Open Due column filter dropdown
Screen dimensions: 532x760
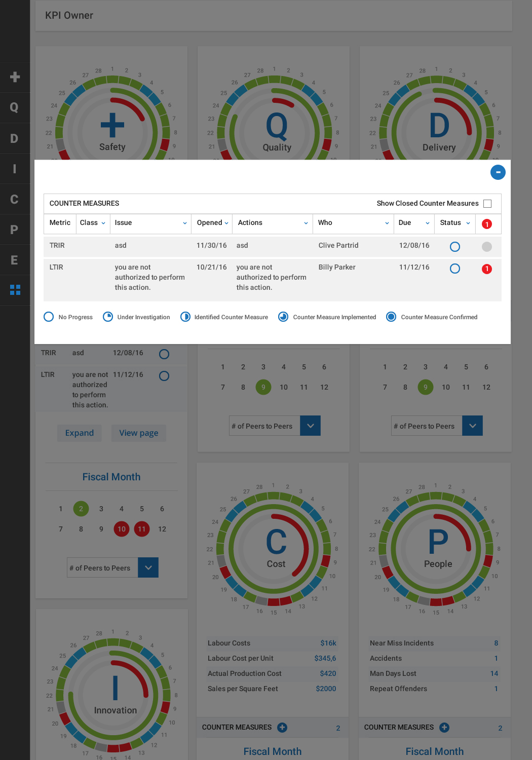[x=428, y=223]
